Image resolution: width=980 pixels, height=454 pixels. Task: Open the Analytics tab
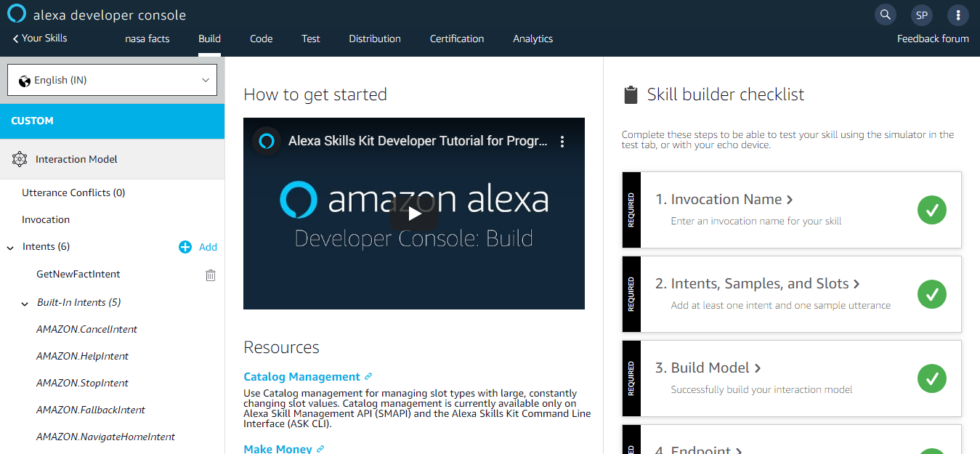533,38
